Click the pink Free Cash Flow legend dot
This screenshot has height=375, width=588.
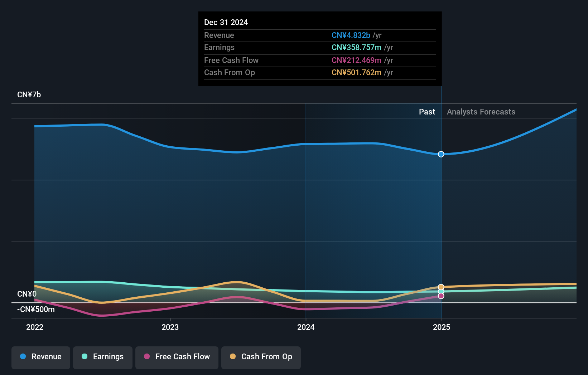(x=147, y=356)
